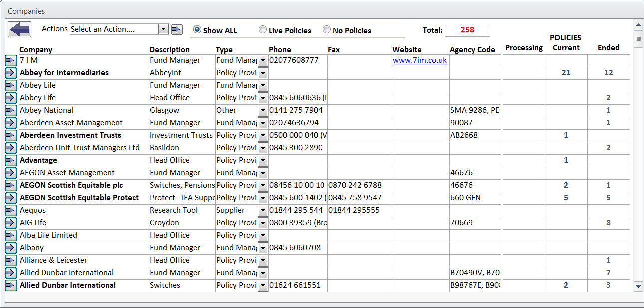Click agency code 70669
Image resolution: width=644 pixels, height=308 pixels.
coord(461,223)
